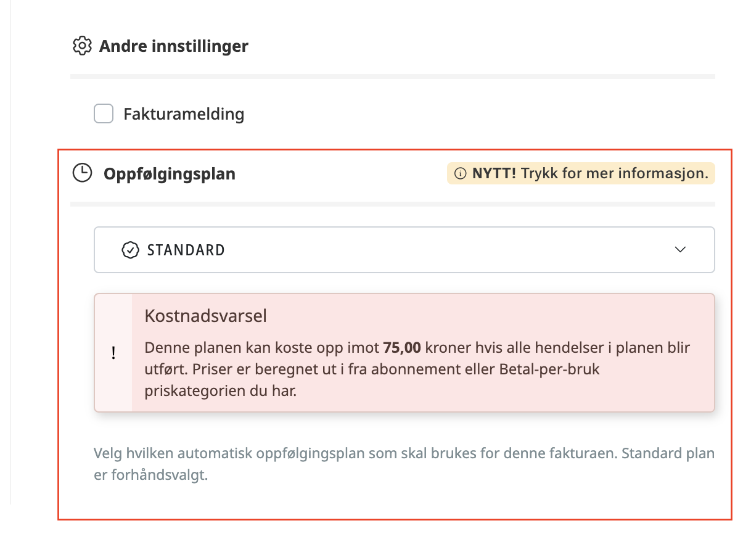The image size is (751, 560).
Task: Click the chevron arrow on the STANDARD dropdown
Action: [x=680, y=250]
